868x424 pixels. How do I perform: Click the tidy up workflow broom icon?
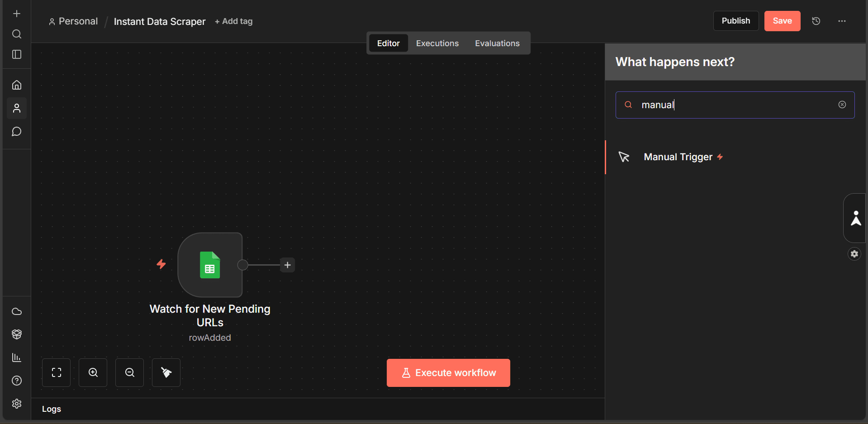(x=166, y=372)
